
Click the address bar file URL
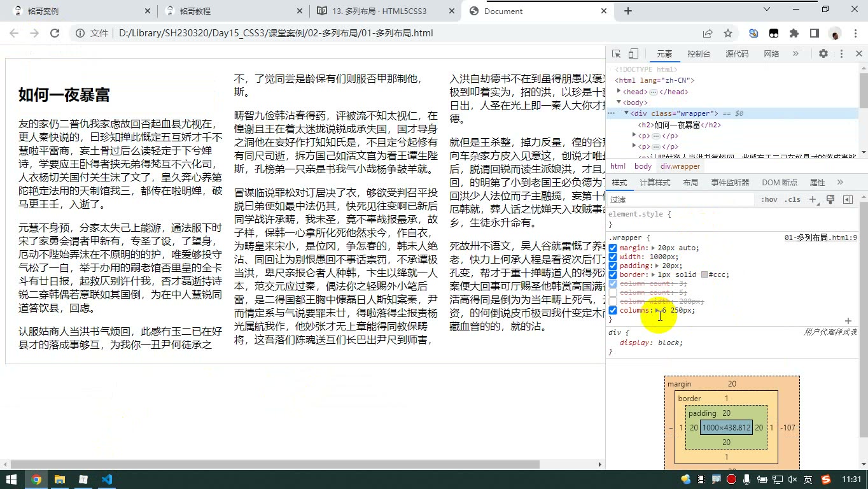pyautogui.click(x=276, y=33)
